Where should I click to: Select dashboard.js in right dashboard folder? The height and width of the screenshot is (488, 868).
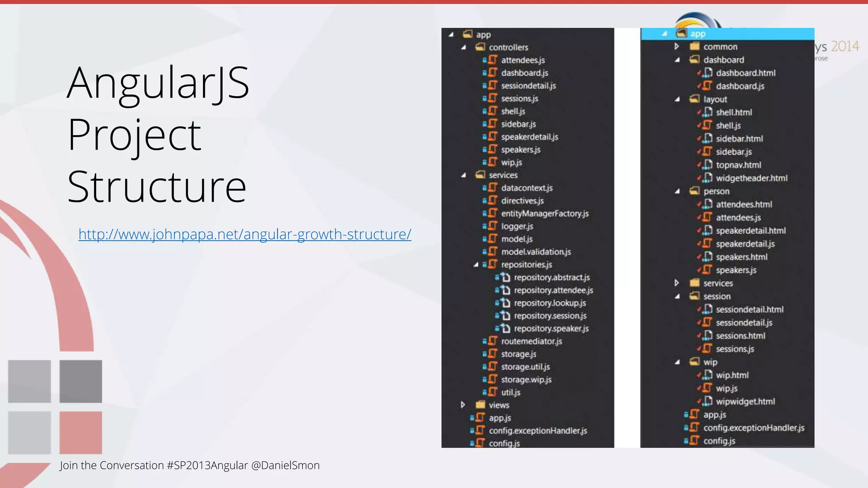pos(740,86)
